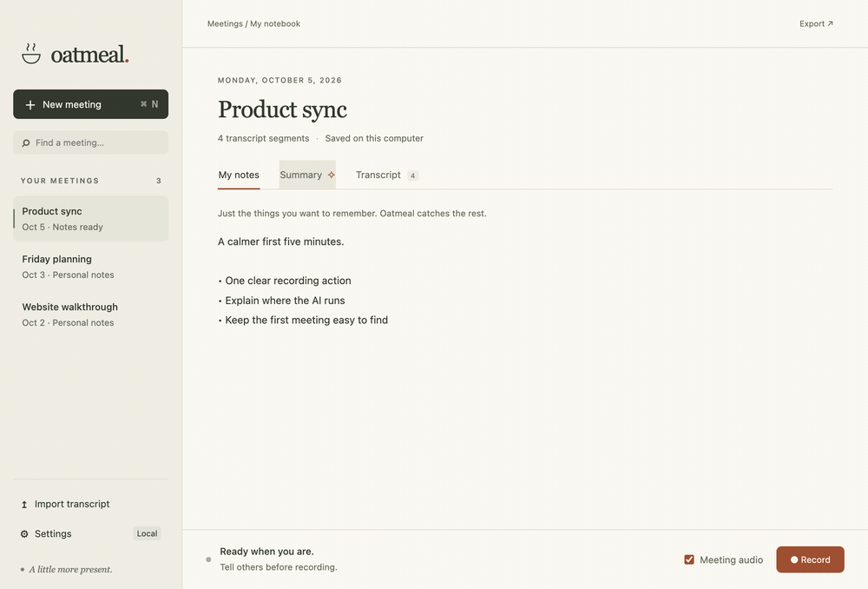
Task: Click Export in the top right
Action: 816,23
